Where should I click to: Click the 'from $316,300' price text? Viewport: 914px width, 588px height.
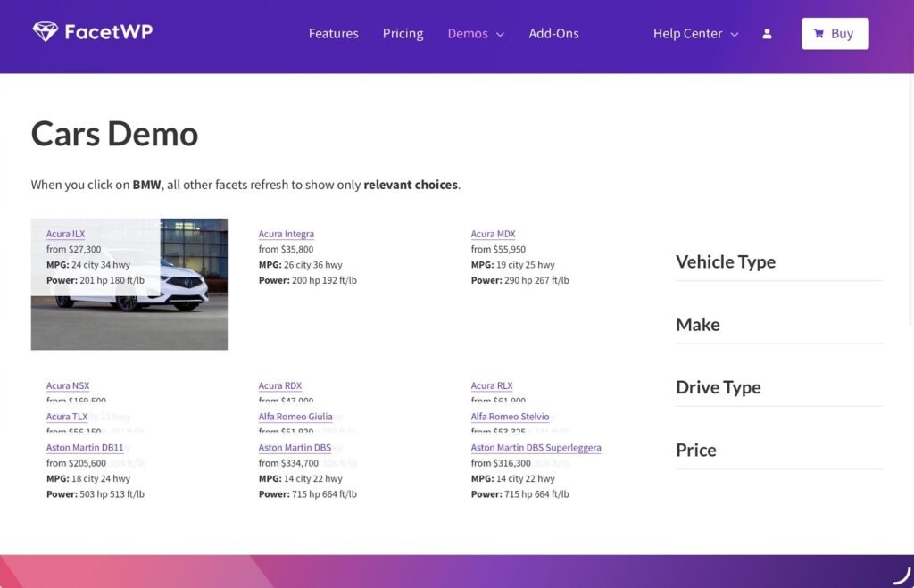click(x=501, y=463)
